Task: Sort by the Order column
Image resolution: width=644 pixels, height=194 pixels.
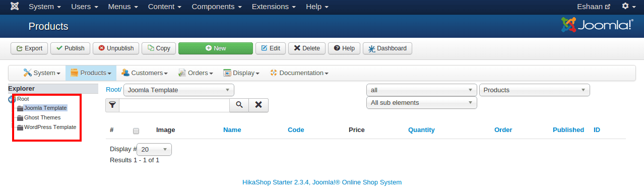Action: [503, 130]
